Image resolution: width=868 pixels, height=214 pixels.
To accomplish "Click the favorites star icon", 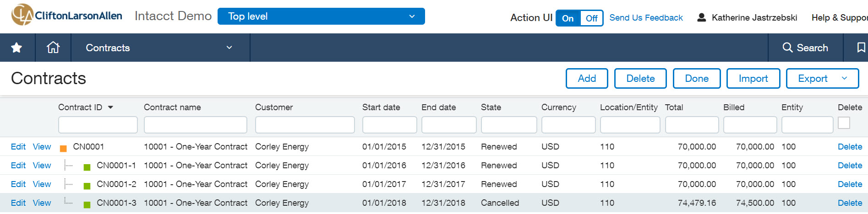I will click(16, 48).
